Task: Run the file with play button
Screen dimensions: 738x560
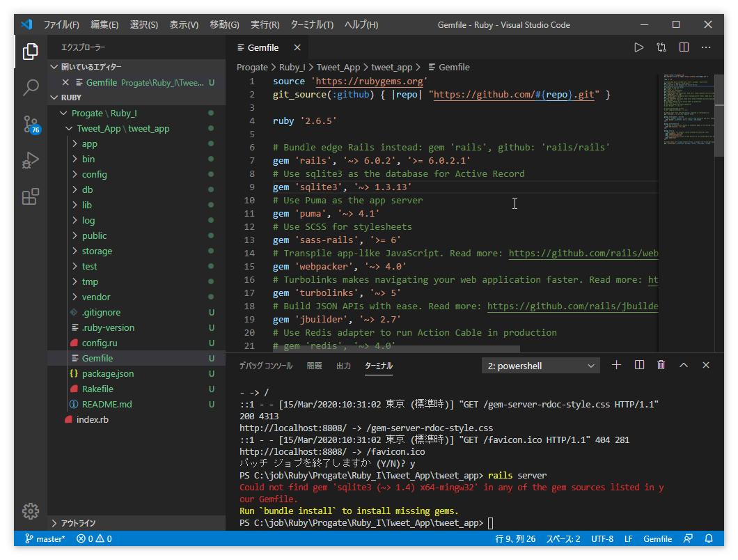Action: [638, 47]
